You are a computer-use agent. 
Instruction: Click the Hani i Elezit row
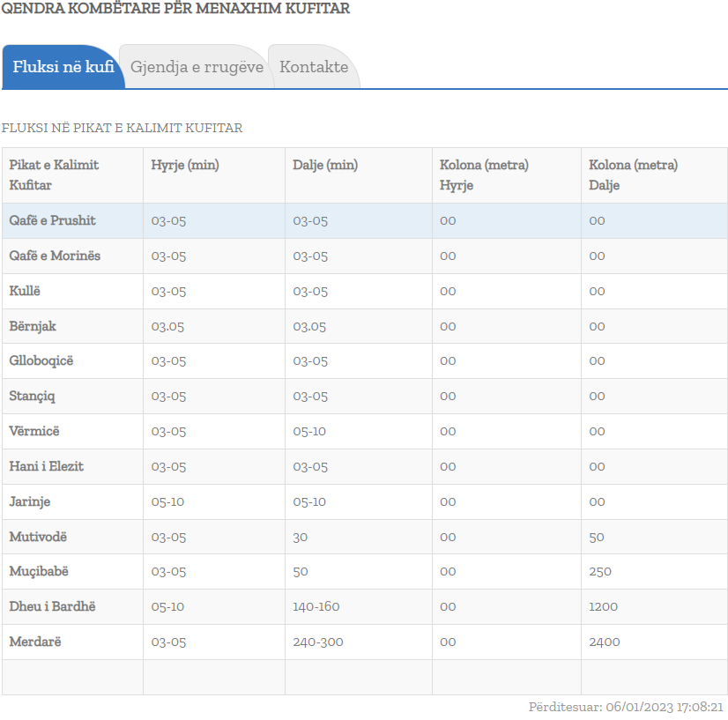pos(46,466)
